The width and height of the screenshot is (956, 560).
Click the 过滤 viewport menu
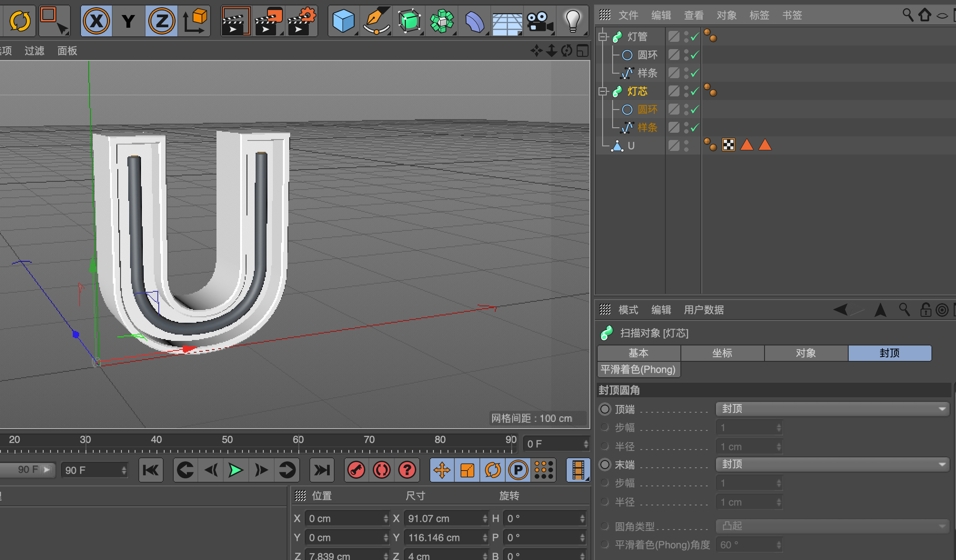point(35,51)
